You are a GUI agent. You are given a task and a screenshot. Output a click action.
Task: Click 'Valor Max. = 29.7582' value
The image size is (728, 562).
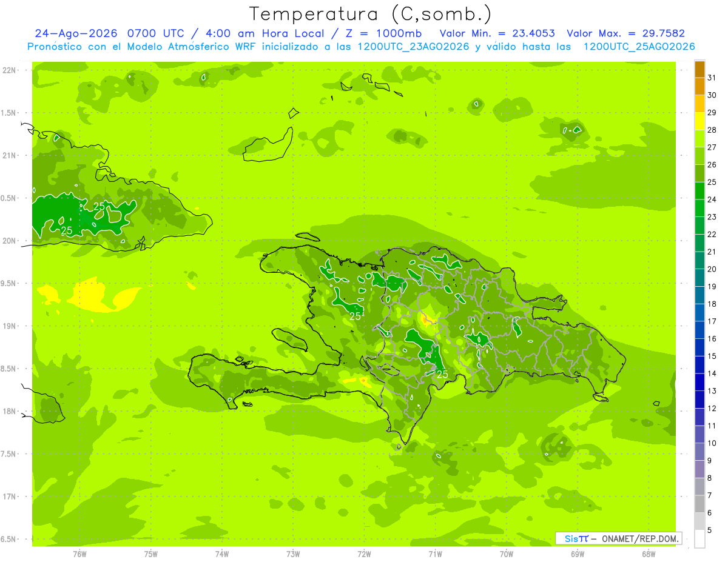click(x=625, y=33)
